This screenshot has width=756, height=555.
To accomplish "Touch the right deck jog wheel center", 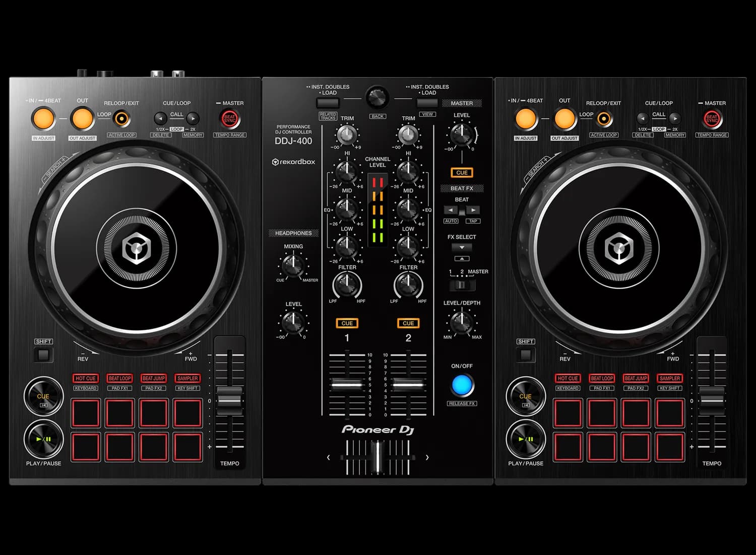I will pyautogui.click(x=619, y=249).
